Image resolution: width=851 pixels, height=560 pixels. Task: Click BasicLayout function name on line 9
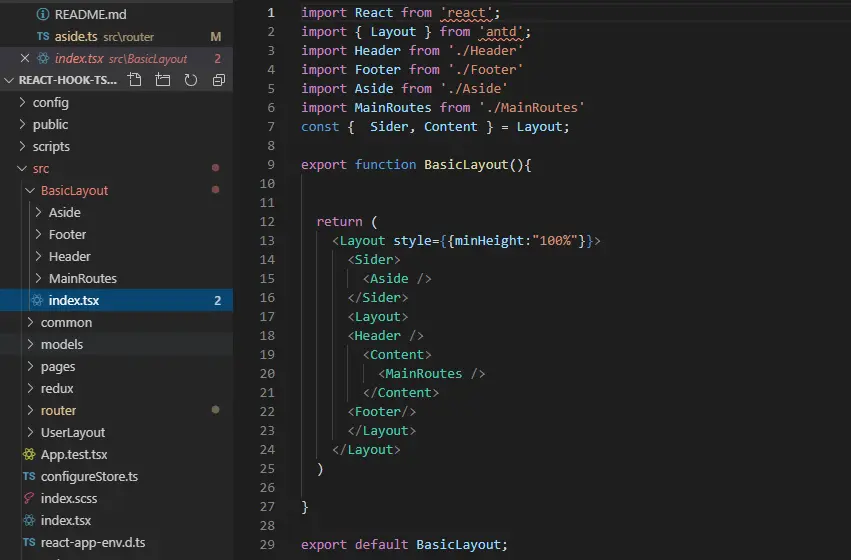coord(466,164)
